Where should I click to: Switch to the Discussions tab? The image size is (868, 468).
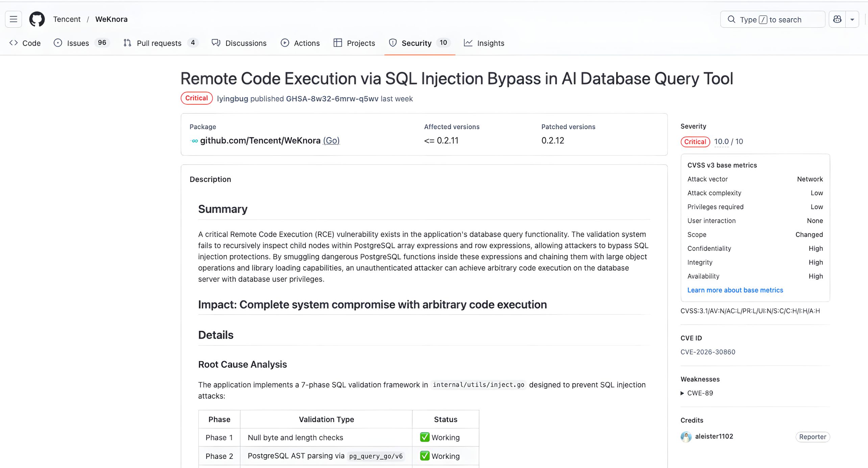[239, 43]
